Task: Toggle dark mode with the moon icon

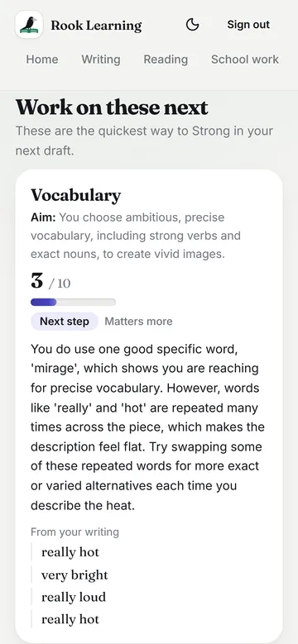Action: (192, 25)
